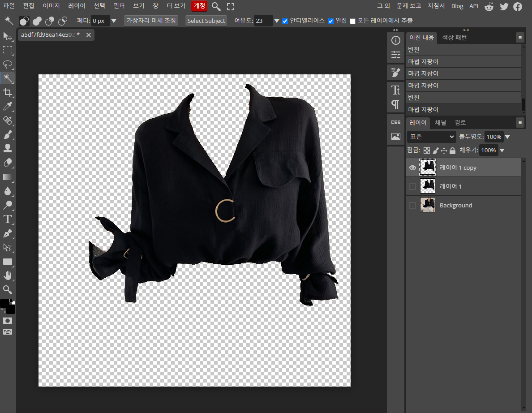Screen dimensions: 532x413
Task: Switch to the 채널 tab
Action: 441,122
